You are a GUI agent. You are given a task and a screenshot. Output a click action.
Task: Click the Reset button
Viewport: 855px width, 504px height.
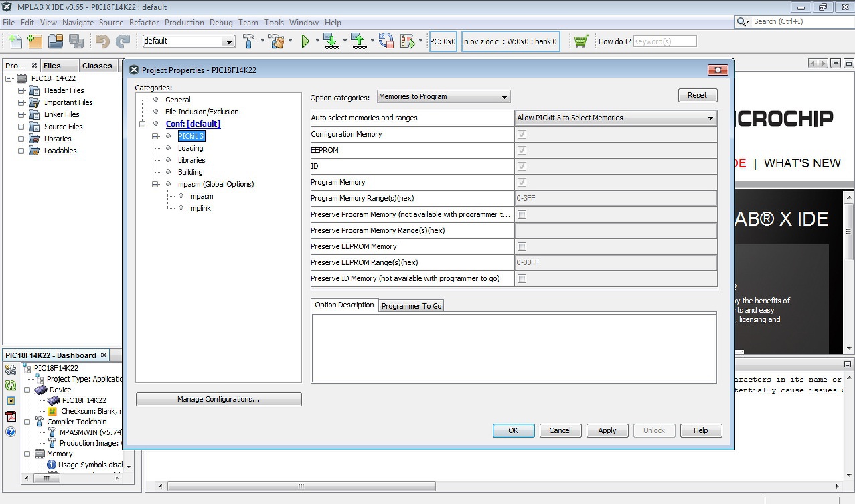pyautogui.click(x=697, y=95)
